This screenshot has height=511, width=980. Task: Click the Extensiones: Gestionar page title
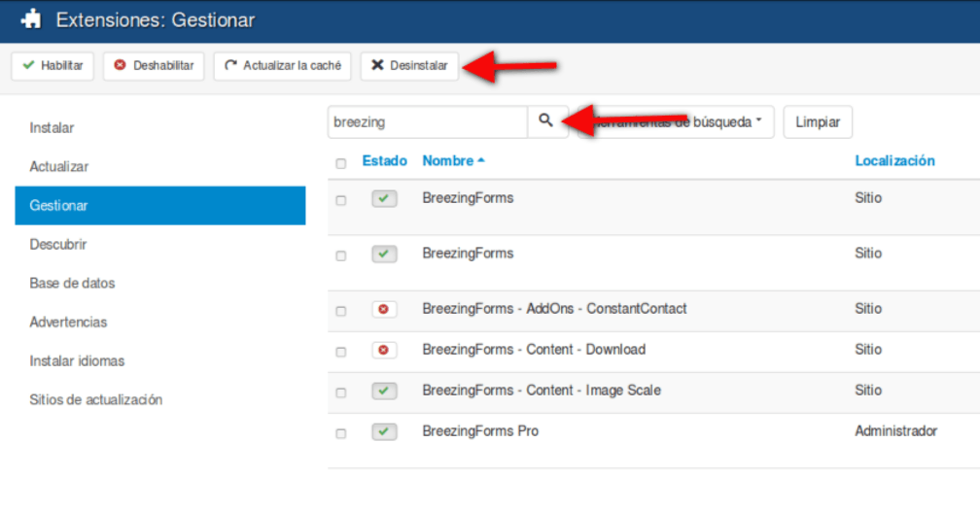156,20
